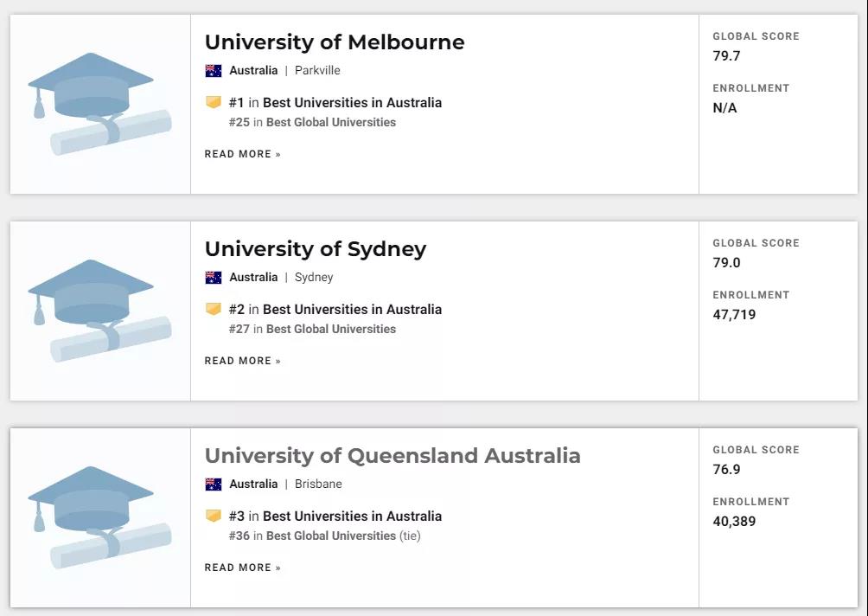Click Sydney's enrollment figure 47,719
The width and height of the screenshot is (868, 616).
734,315
